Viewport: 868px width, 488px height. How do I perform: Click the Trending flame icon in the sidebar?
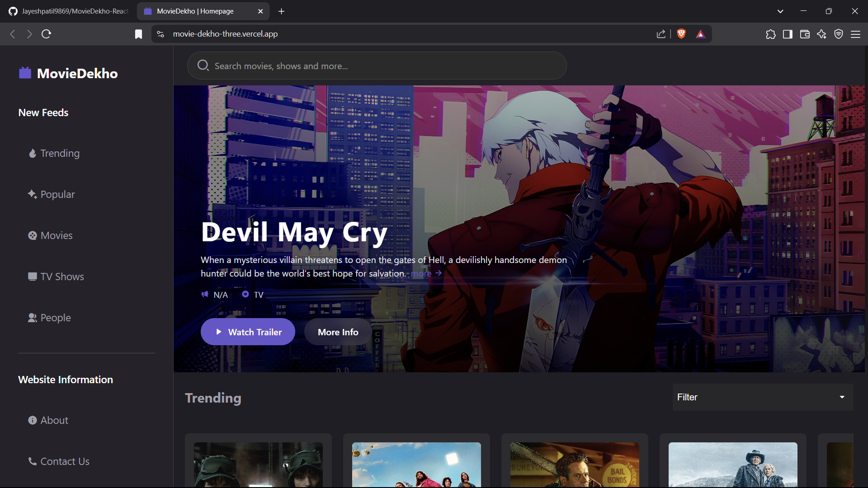pos(33,154)
